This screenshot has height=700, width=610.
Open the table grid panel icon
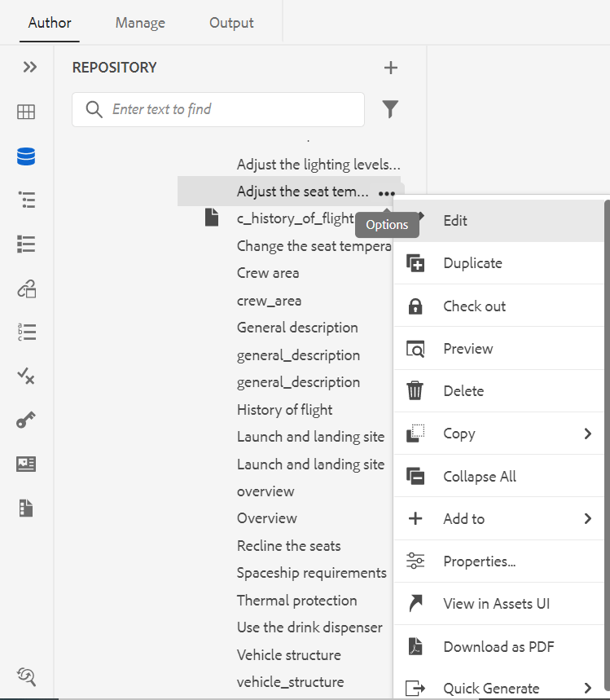pos(26,112)
